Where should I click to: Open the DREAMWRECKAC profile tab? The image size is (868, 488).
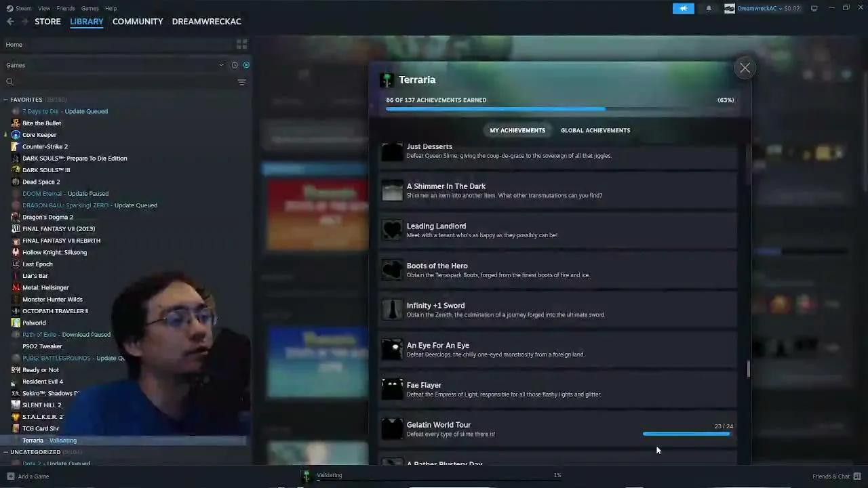point(207,22)
